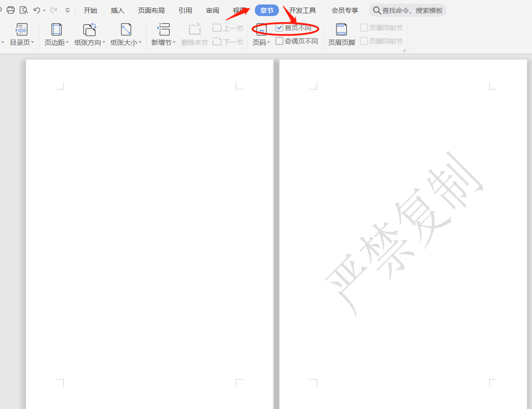Click 删除本节 delete section icon
532x409 pixels.
[x=195, y=30]
